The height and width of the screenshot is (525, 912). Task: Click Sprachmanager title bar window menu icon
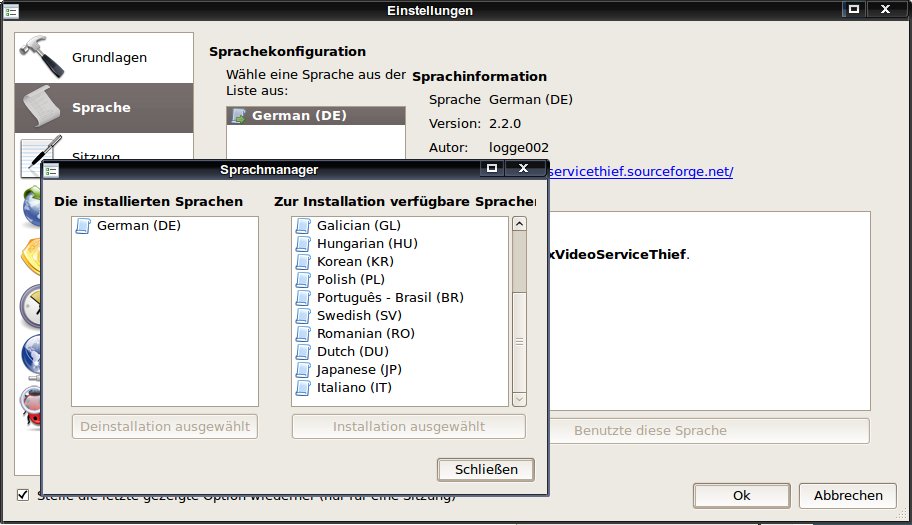pos(51,170)
